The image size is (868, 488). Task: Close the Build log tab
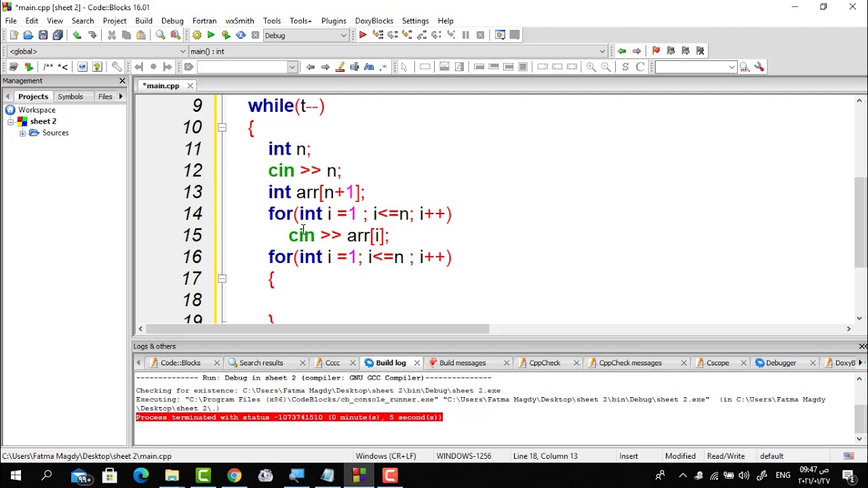(416, 363)
